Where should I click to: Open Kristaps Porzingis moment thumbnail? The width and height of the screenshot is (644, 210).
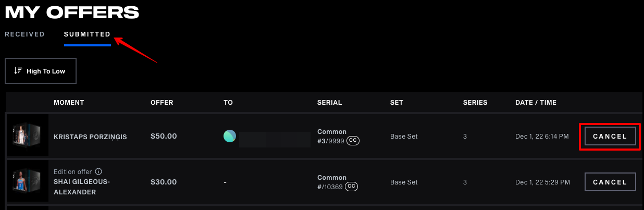(27, 136)
